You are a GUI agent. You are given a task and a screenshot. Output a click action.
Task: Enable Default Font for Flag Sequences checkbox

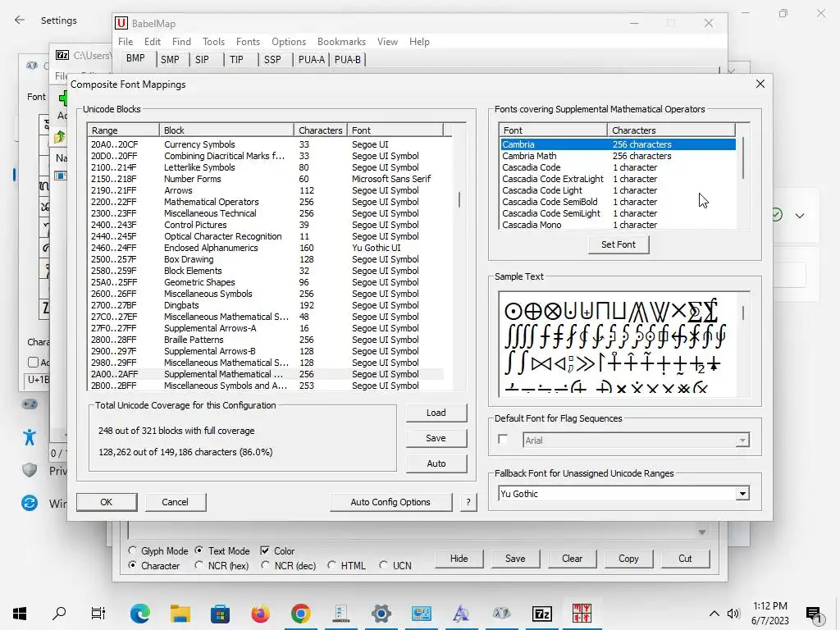[503, 440]
